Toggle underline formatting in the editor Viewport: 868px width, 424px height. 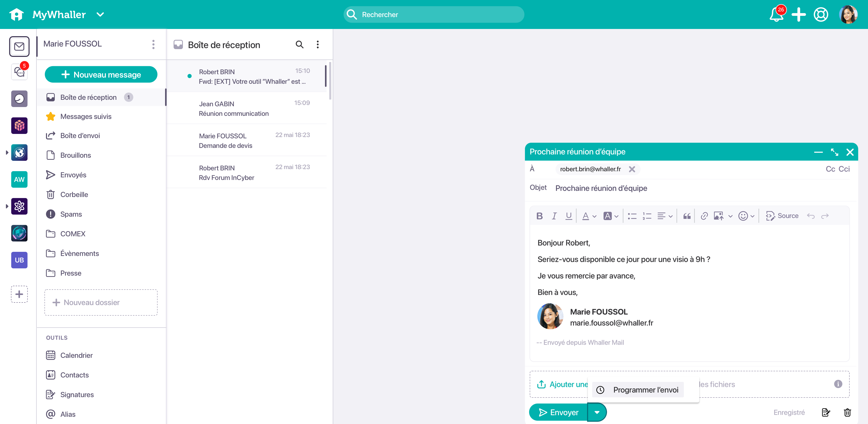[x=569, y=216]
